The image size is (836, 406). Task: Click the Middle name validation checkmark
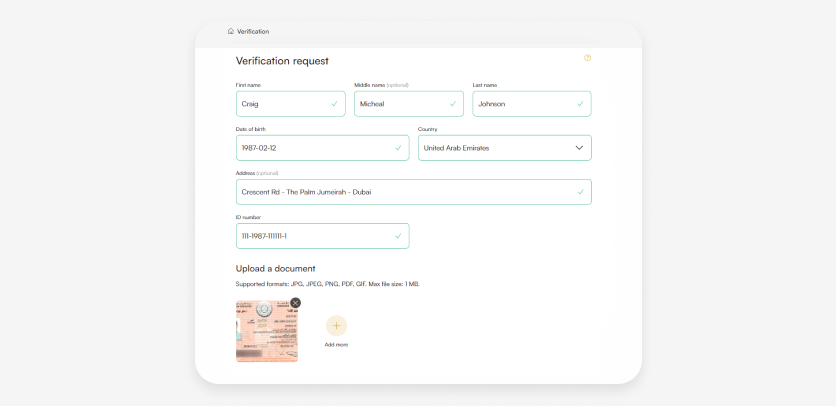click(452, 104)
